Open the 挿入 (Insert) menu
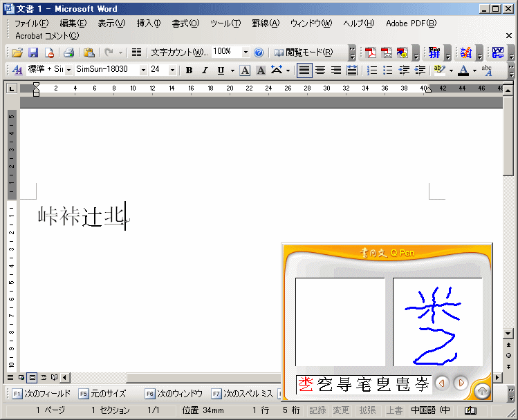The width and height of the screenshot is (518, 420). [x=148, y=23]
